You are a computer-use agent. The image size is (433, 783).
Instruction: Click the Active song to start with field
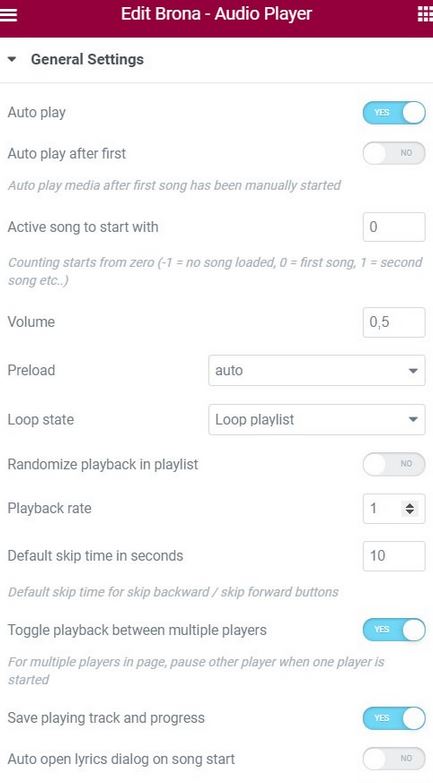(394, 227)
